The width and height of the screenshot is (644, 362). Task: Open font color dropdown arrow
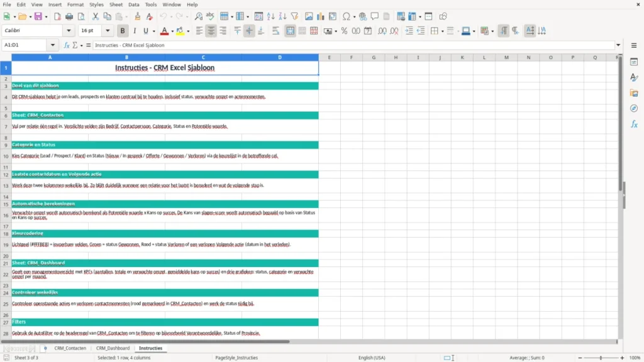pos(172,31)
